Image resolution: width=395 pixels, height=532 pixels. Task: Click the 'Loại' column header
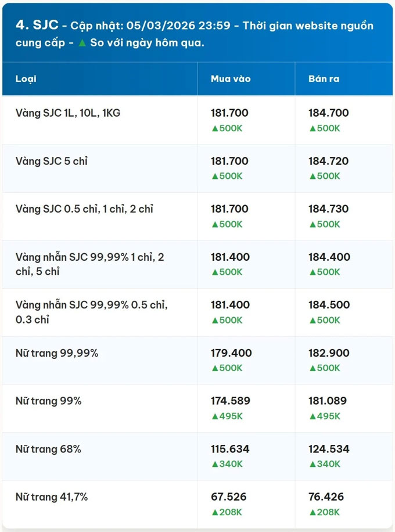tap(26, 78)
